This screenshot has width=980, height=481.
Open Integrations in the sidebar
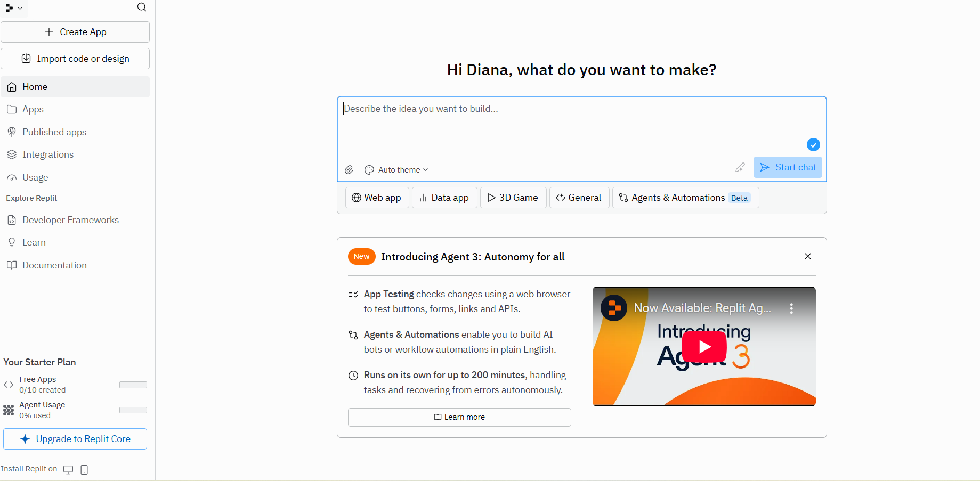point(75,154)
